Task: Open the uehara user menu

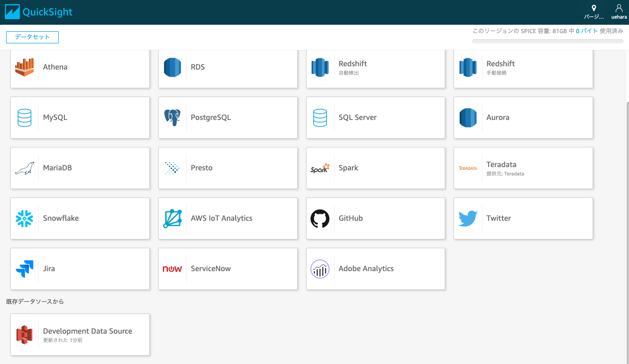Action: pos(619,12)
